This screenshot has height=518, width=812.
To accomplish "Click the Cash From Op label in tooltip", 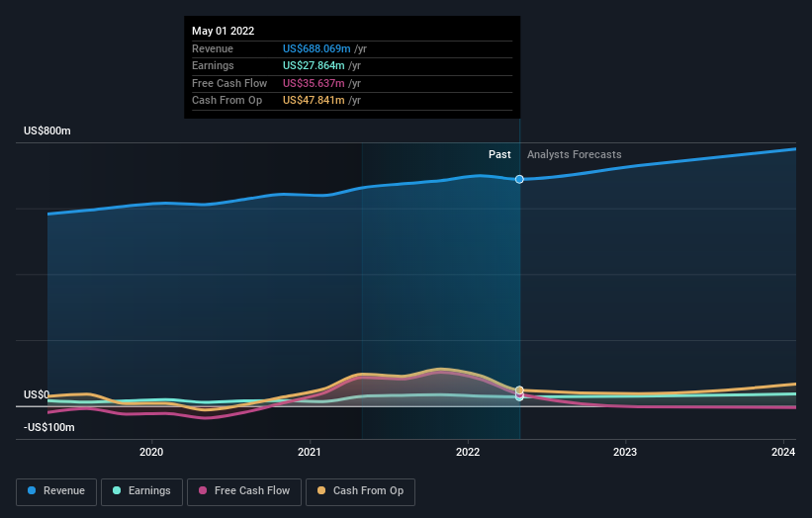I will 226,101.
